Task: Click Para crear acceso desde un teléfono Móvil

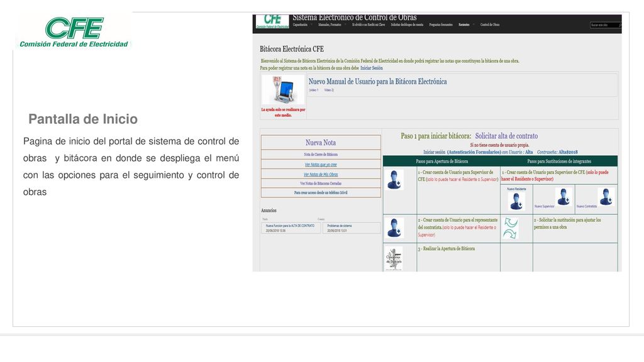Action: 321,192
